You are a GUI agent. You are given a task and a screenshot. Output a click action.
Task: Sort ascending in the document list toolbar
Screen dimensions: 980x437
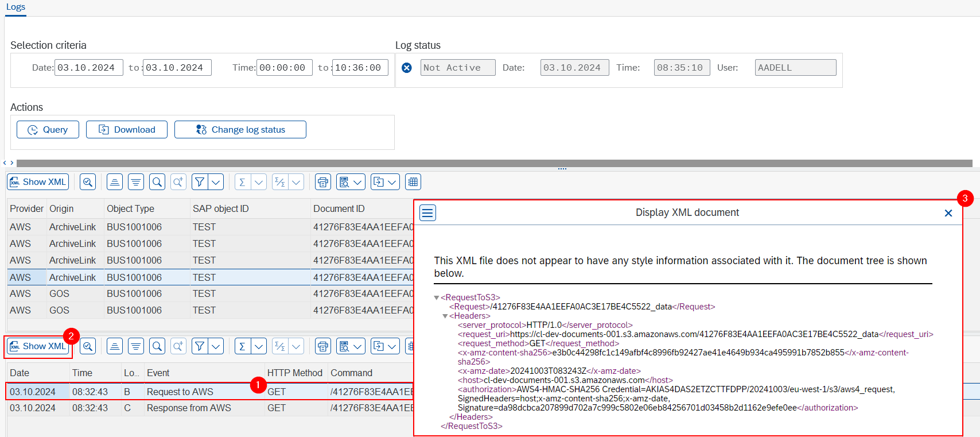coord(115,182)
